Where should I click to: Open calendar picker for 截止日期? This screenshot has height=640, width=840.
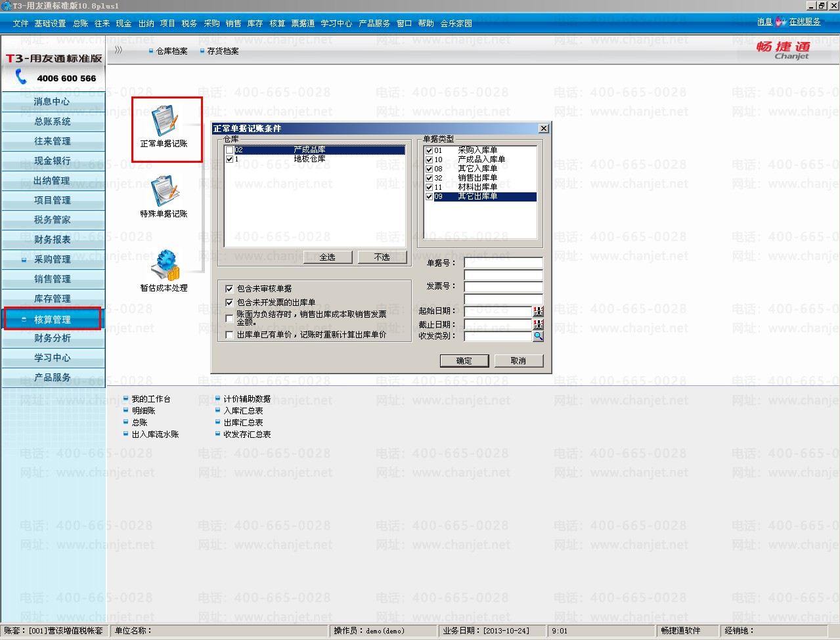click(538, 324)
